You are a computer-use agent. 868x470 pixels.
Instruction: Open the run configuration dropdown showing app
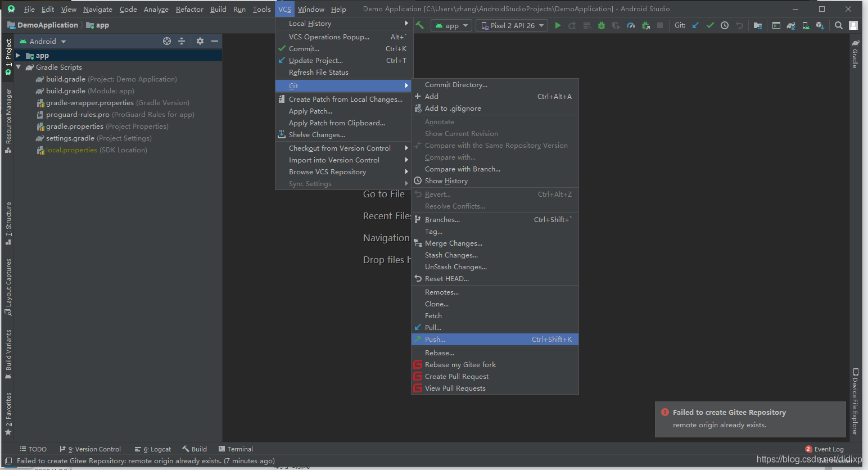pyautogui.click(x=451, y=25)
